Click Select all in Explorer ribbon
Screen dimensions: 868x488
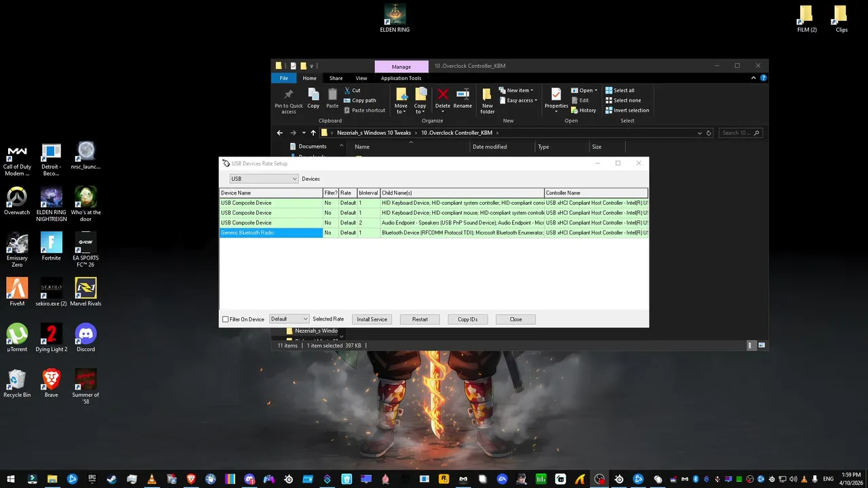point(620,90)
